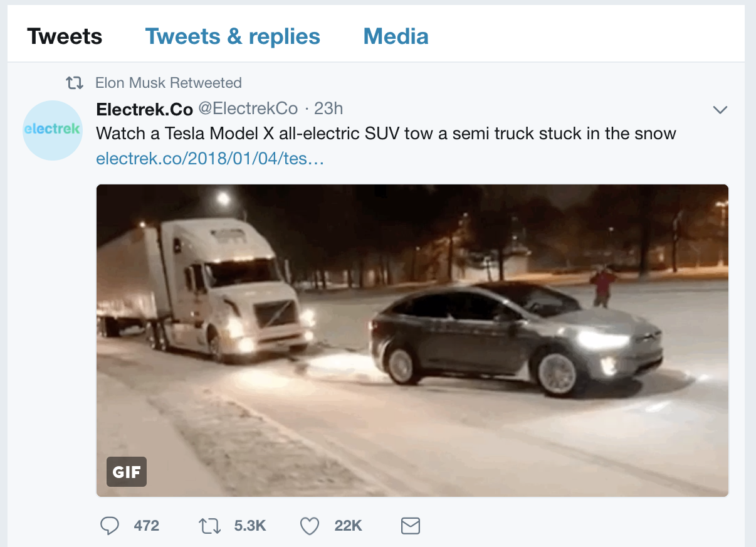Image resolution: width=756 pixels, height=547 pixels.
Task: Select the Tweets tab
Action: [x=65, y=36]
